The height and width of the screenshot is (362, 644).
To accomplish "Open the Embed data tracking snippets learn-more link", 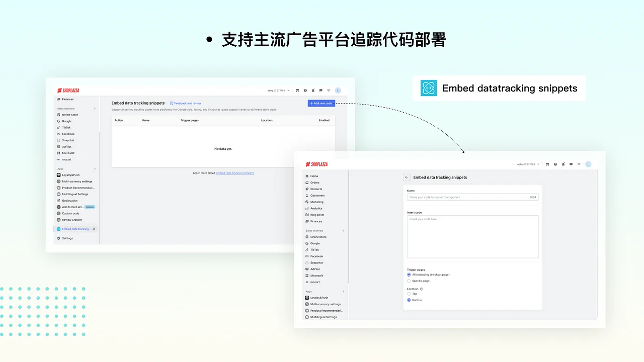I will (x=235, y=173).
